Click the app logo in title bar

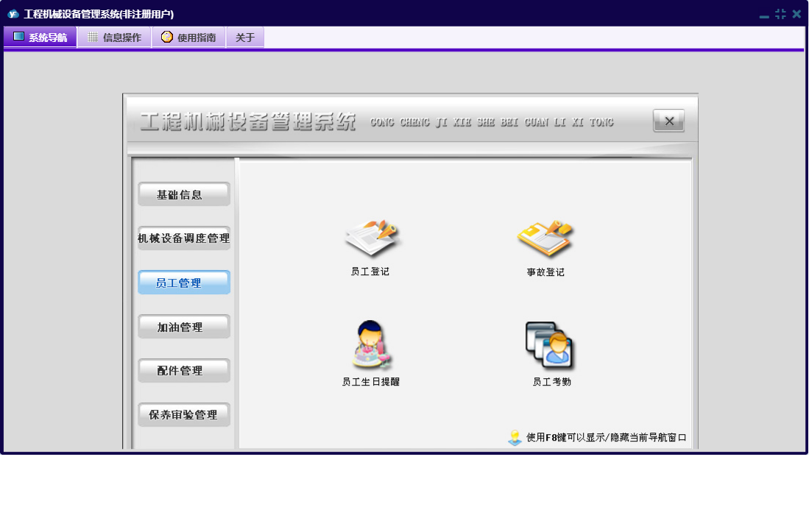click(13, 14)
